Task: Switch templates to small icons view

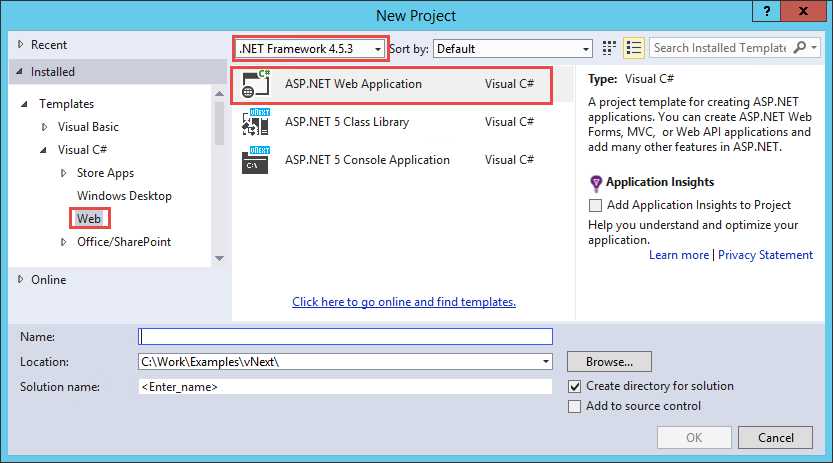Action: (609, 48)
